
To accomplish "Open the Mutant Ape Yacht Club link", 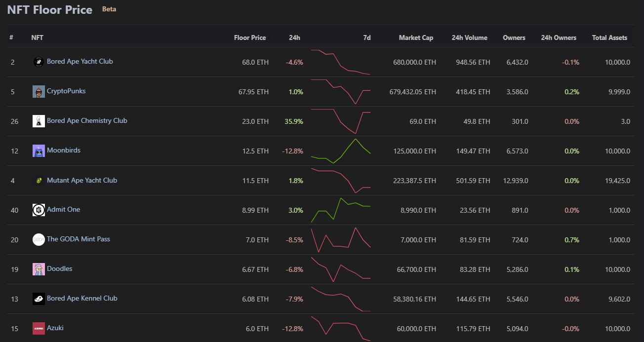I will point(82,181).
